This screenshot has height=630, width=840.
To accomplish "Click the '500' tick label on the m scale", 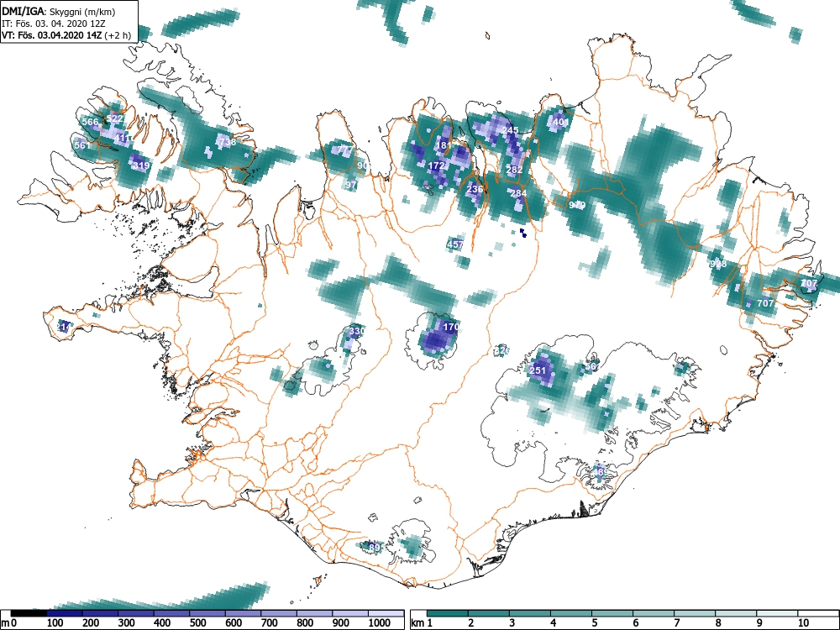I will click(x=197, y=623).
